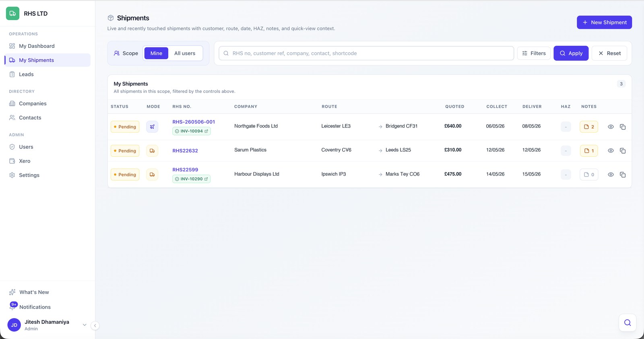This screenshot has width=644, height=339.
Task: Open the What's New page
Action: coord(47,292)
